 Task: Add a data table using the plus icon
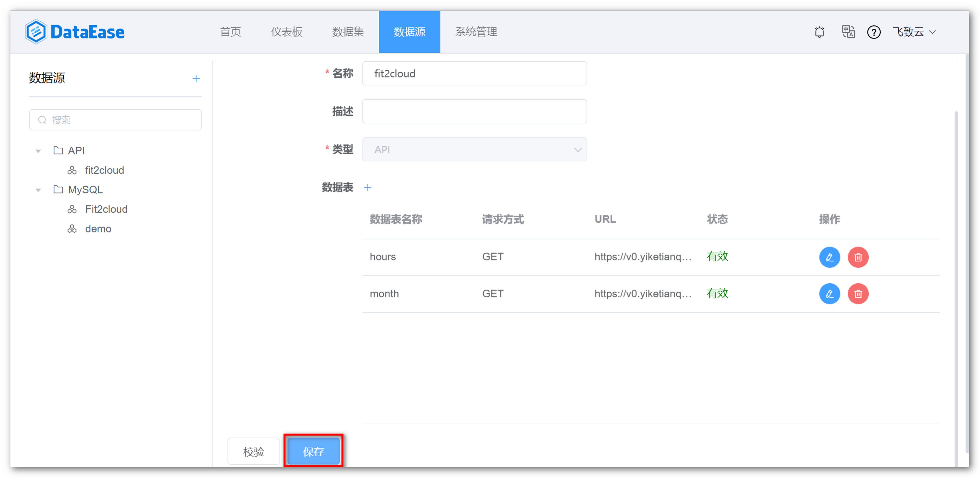[367, 187]
